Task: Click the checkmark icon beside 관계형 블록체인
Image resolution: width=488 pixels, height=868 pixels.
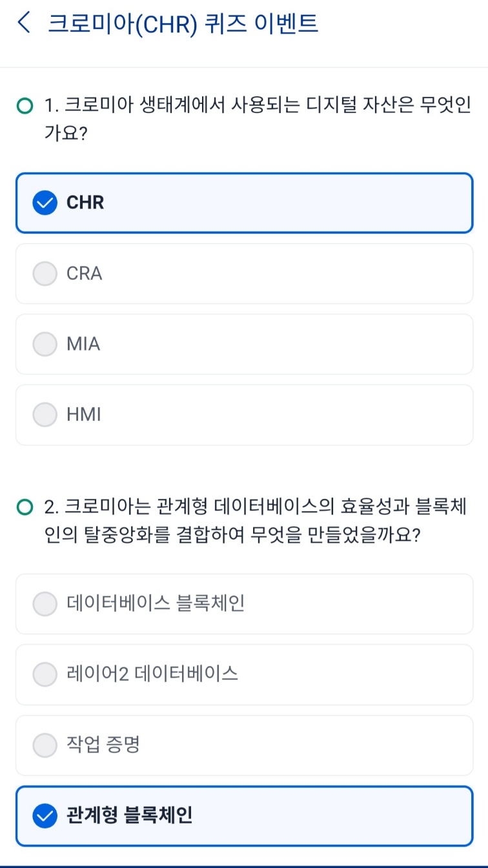Action: (x=45, y=816)
